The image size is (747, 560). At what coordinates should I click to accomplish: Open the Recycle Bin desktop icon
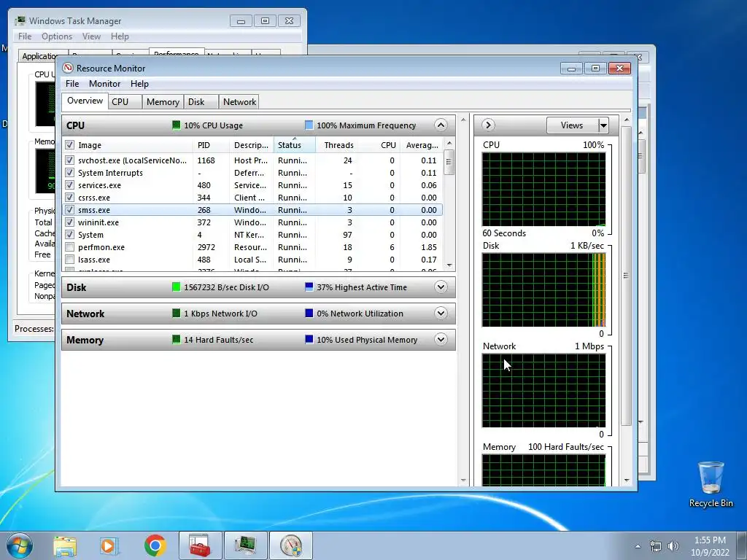[x=711, y=484]
